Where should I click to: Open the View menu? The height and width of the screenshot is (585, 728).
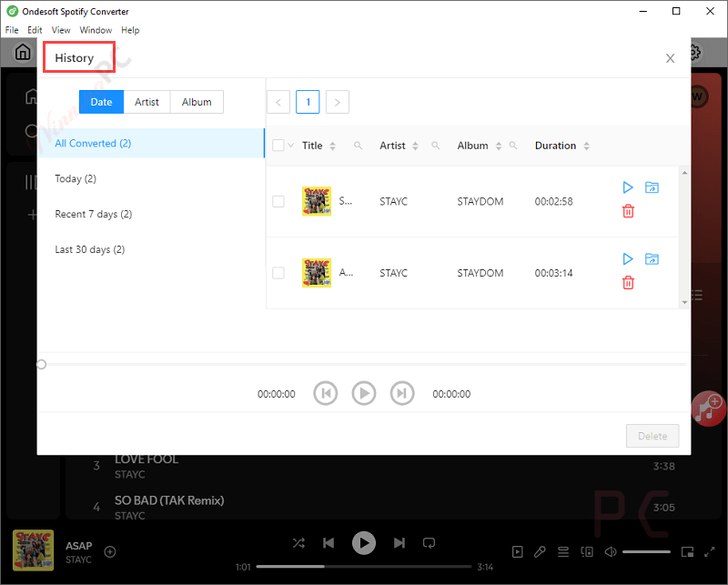(61, 30)
